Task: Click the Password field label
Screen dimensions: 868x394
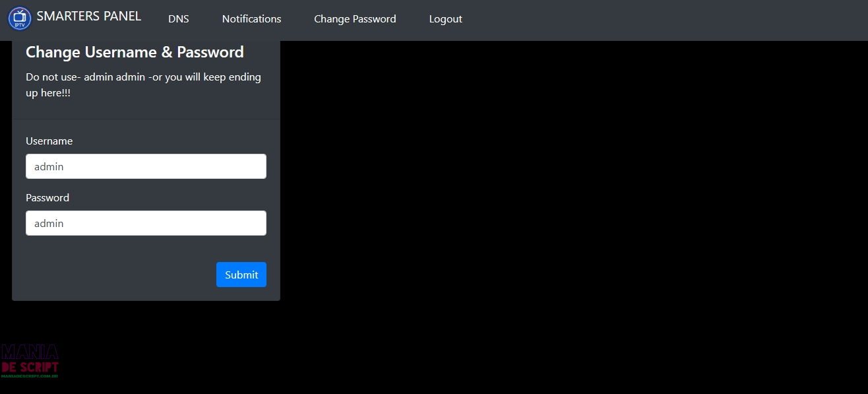Action: (x=47, y=198)
